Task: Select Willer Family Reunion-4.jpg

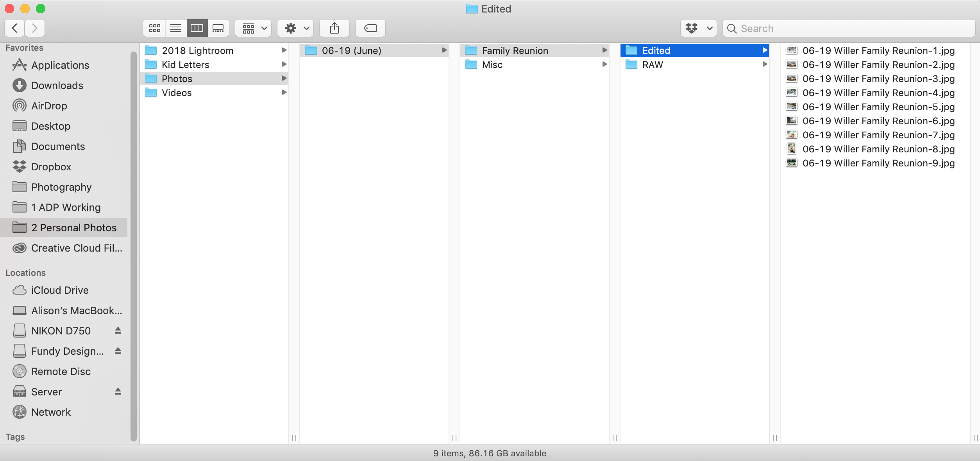Action: 875,93
